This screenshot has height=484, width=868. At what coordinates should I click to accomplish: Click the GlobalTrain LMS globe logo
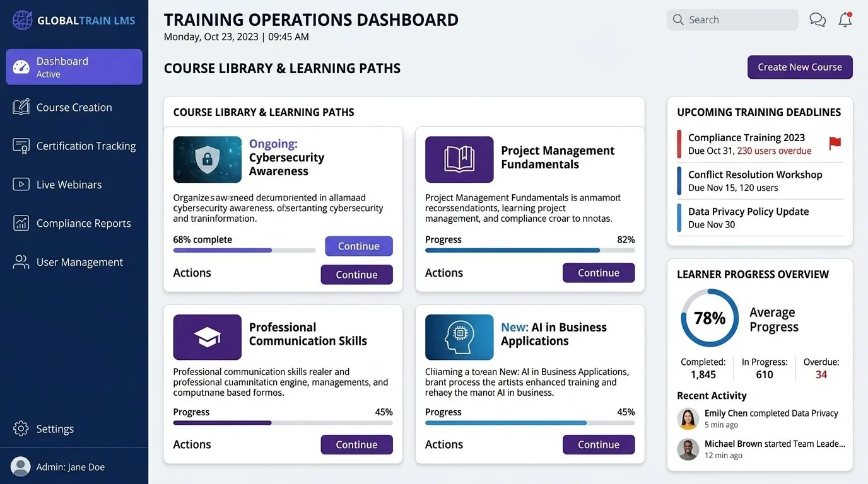click(x=22, y=20)
